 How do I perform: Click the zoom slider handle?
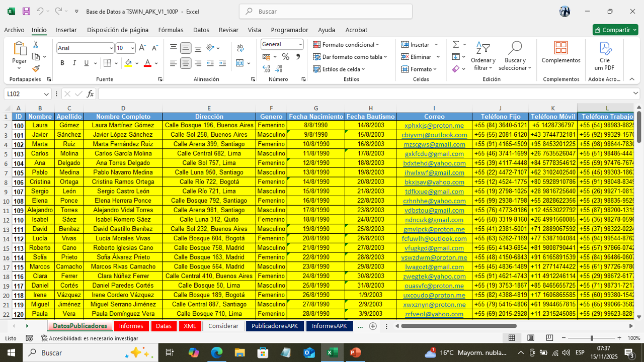pos(592,338)
